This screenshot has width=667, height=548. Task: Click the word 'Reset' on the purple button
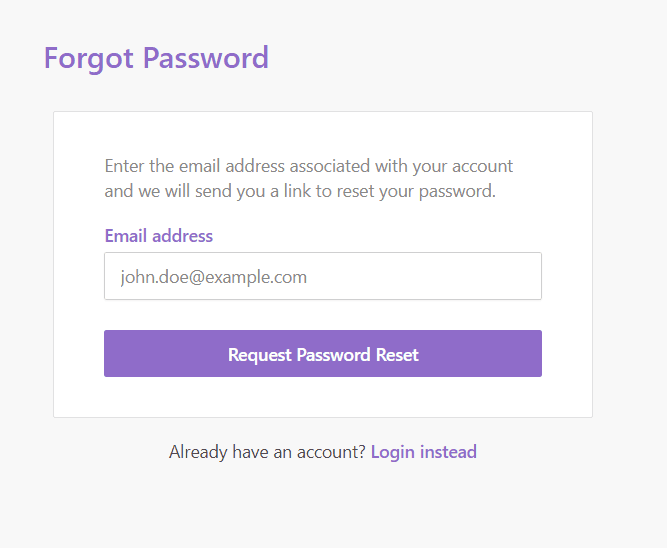point(397,355)
